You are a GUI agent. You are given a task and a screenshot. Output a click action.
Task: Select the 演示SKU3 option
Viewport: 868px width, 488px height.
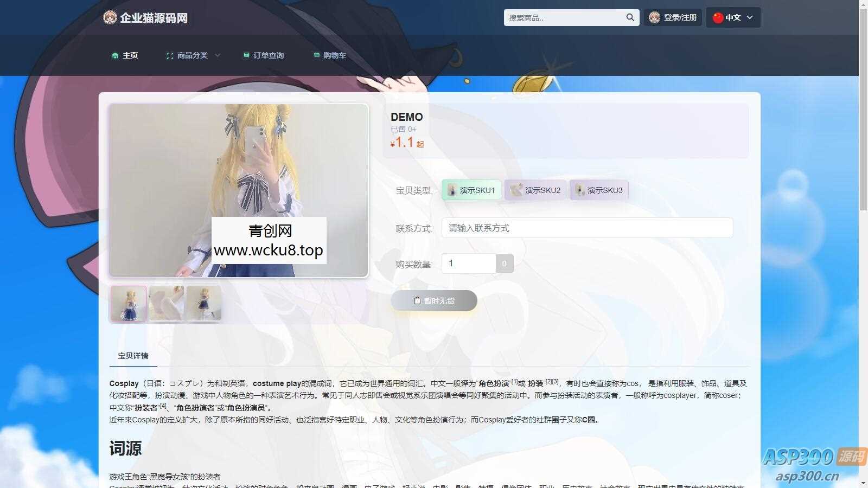click(599, 190)
